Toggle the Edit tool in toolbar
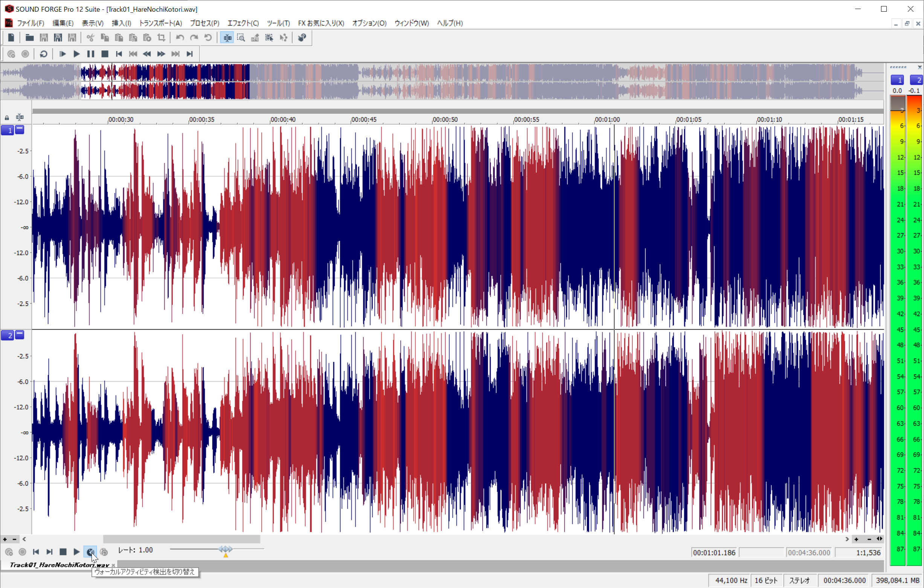Screen dimensions: 924x588 click(x=227, y=38)
